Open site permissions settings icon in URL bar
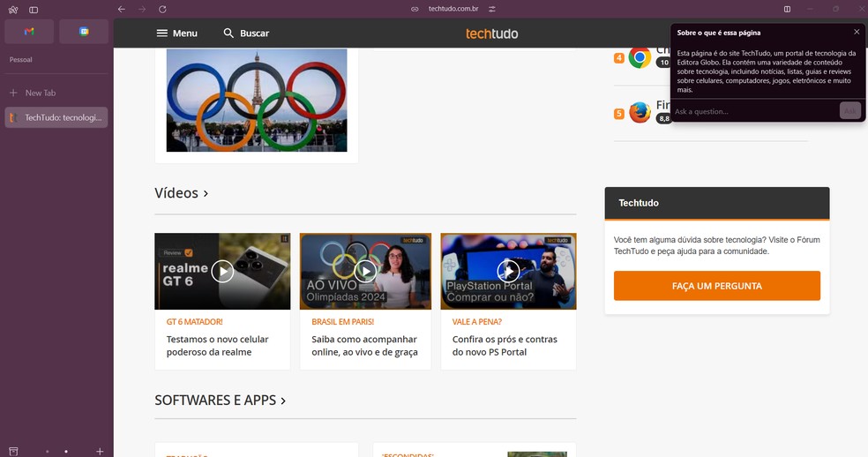 point(492,9)
